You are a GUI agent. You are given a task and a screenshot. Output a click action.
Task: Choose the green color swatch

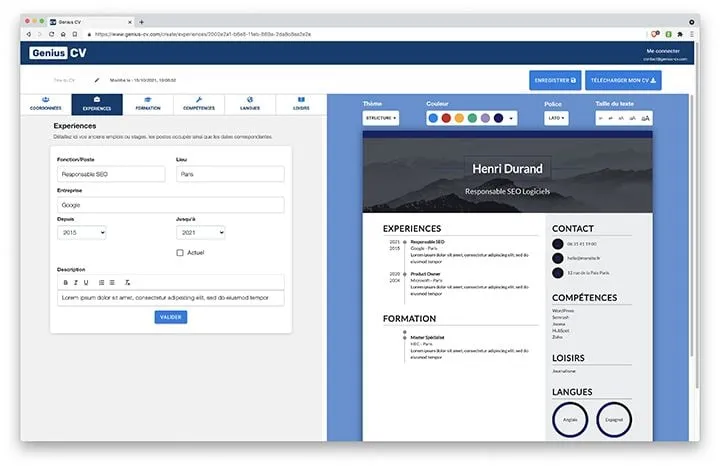point(472,118)
